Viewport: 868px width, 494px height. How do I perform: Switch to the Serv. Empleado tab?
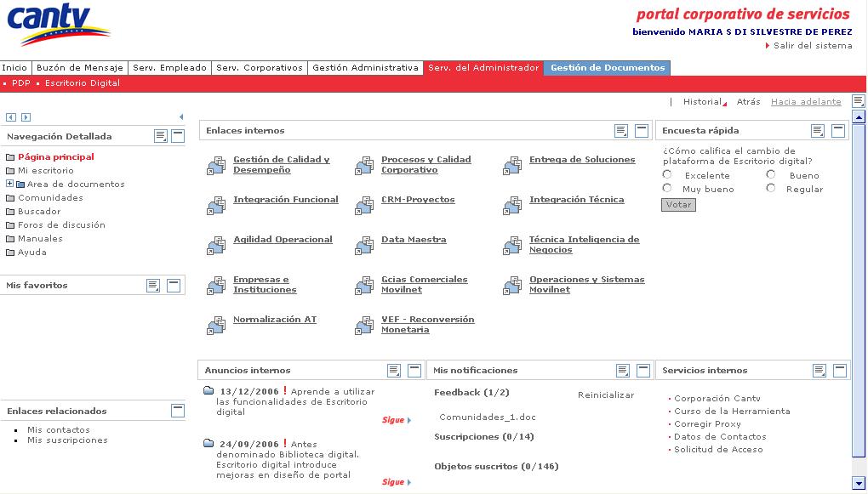pos(169,67)
